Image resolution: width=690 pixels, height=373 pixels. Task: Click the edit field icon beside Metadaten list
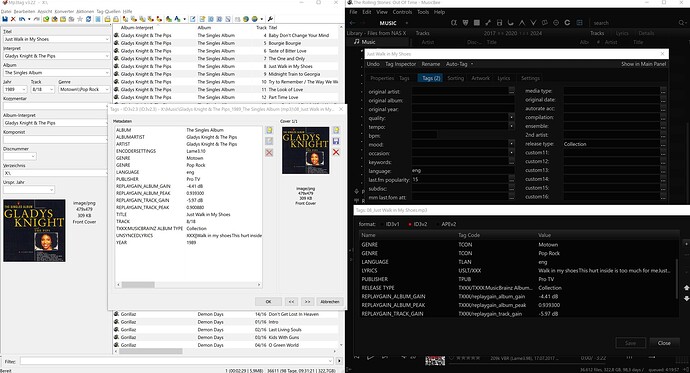(x=269, y=141)
